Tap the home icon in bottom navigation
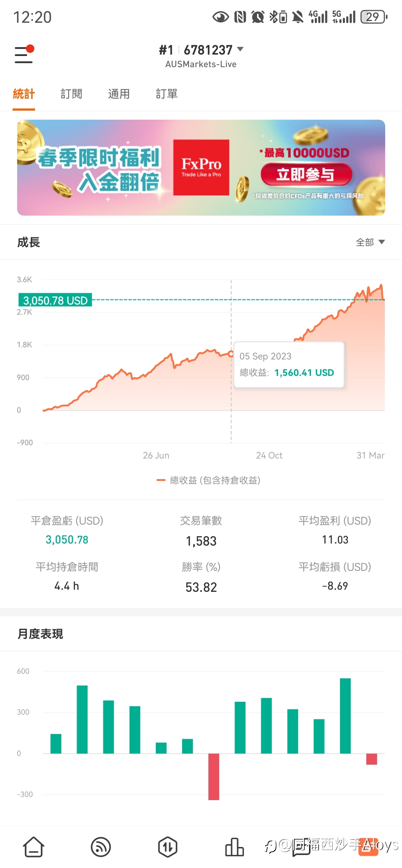This screenshot has width=402, height=868. coord(34,847)
